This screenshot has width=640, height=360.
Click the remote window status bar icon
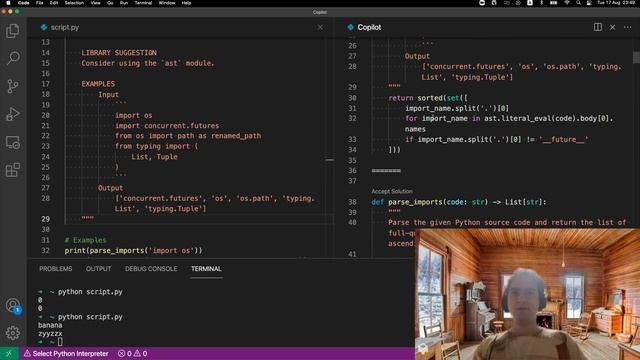pos(9,353)
